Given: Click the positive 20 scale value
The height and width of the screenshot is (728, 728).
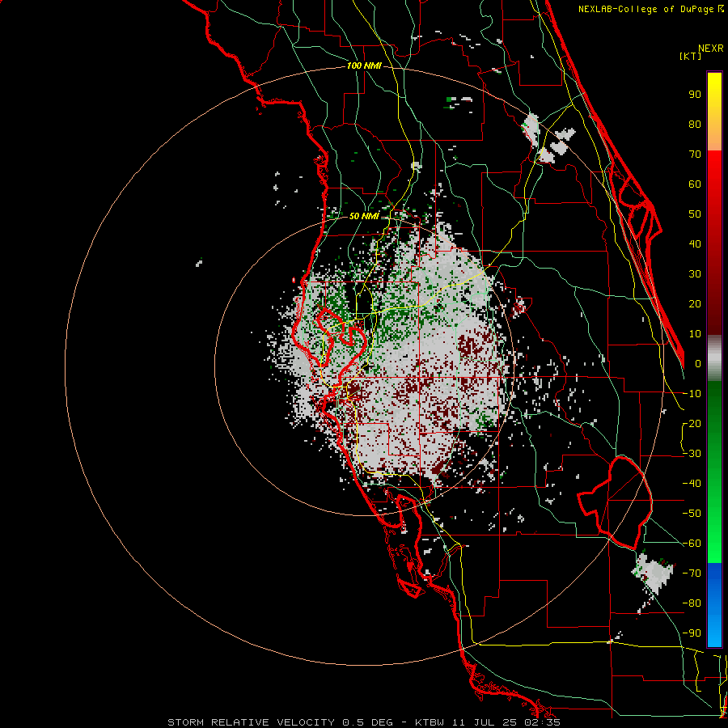Looking at the screenshot, I should point(695,304).
